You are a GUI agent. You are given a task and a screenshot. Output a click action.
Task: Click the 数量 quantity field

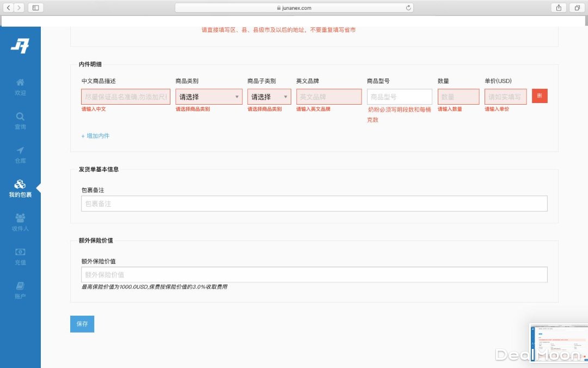458,97
